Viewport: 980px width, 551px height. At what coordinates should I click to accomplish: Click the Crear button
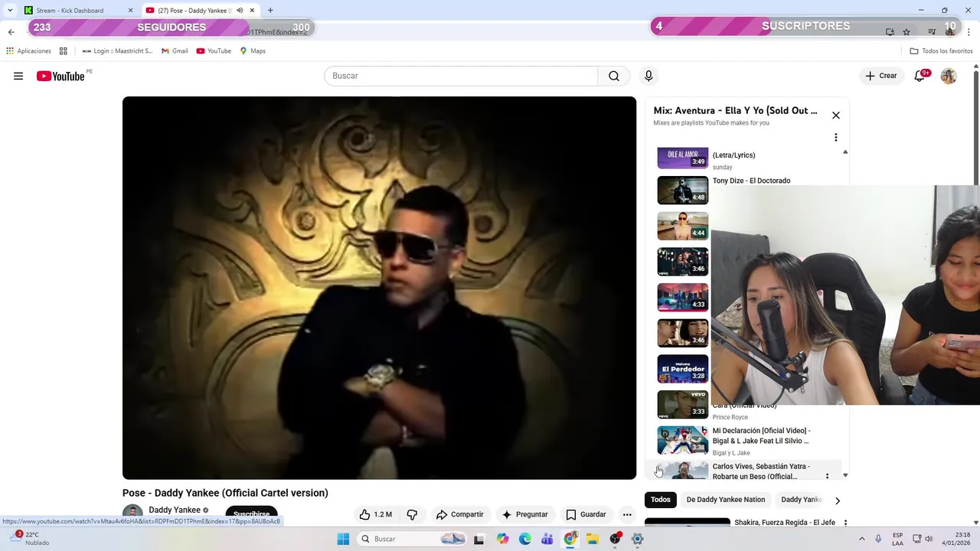pos(881,76)
